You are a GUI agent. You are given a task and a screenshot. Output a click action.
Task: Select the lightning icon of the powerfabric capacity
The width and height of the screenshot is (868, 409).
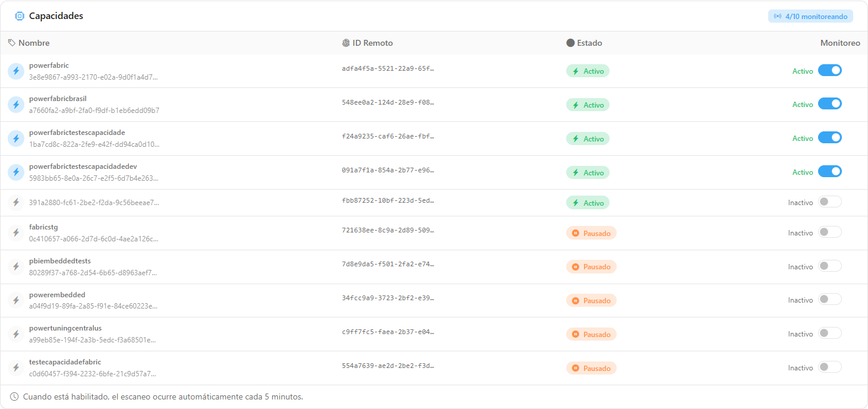[16, 71]
